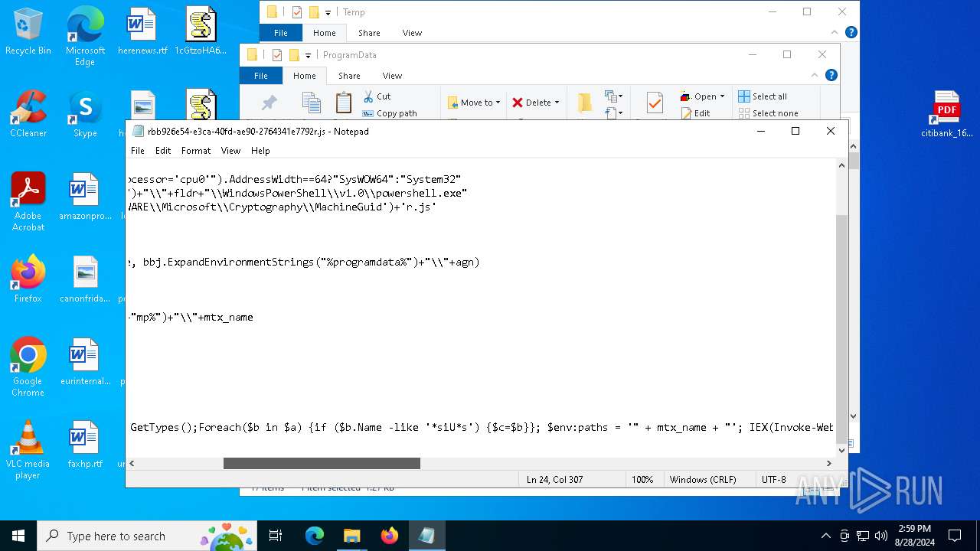Open Notepad View menu

point(230,151)
